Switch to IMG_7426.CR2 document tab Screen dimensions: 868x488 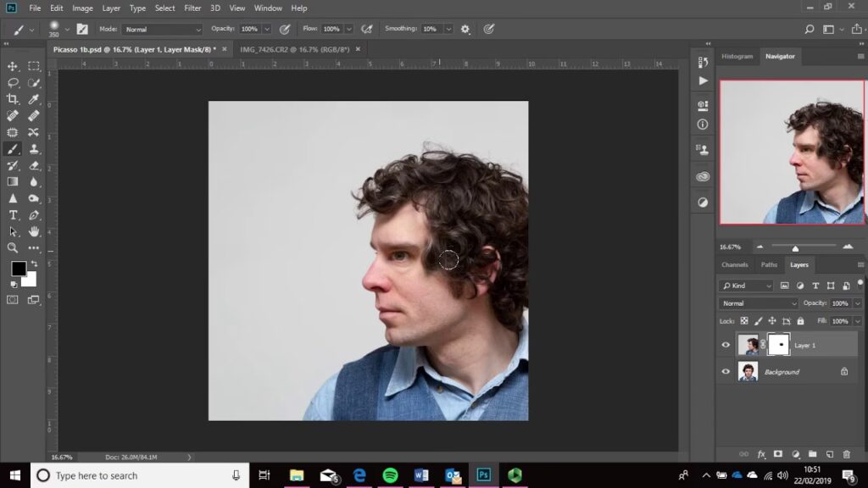tap(295, 49)
